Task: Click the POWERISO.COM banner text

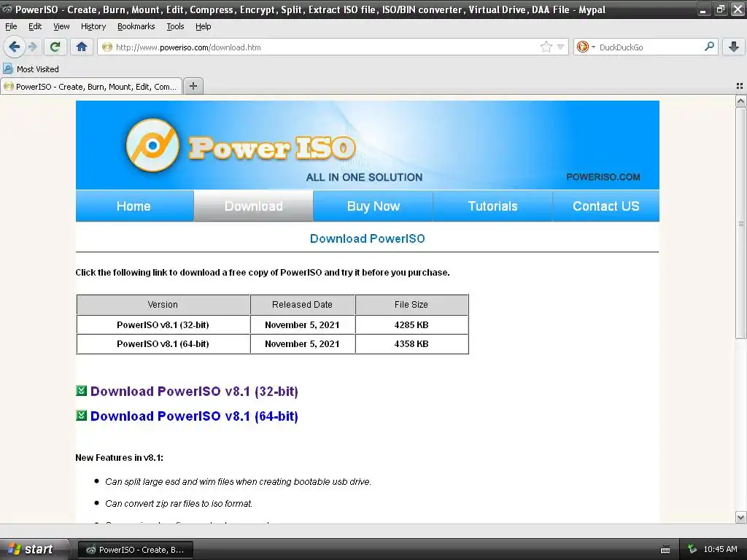Action: (603, 177)
